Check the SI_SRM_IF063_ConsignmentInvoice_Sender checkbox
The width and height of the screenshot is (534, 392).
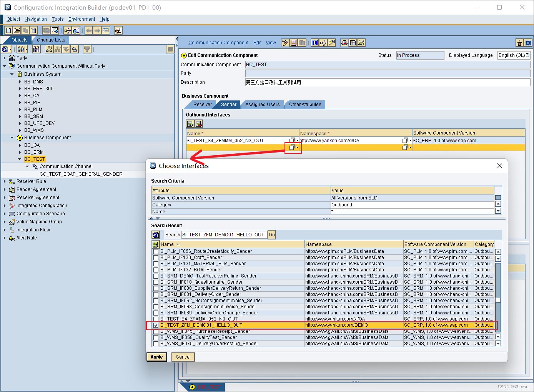[156, 307]
